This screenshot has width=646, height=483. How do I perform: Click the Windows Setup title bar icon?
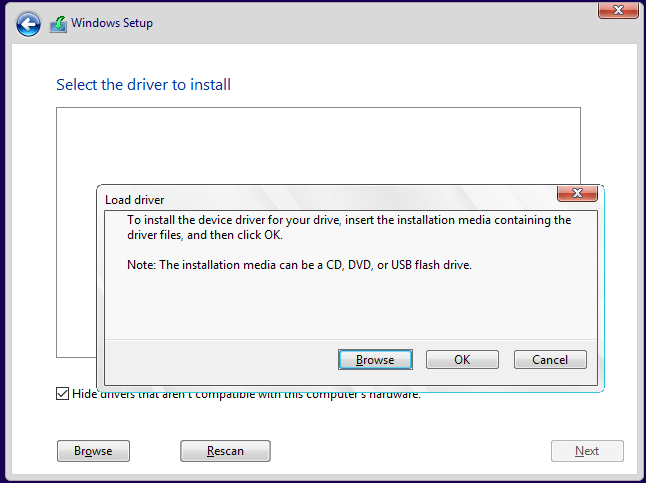tap(59, 24)
